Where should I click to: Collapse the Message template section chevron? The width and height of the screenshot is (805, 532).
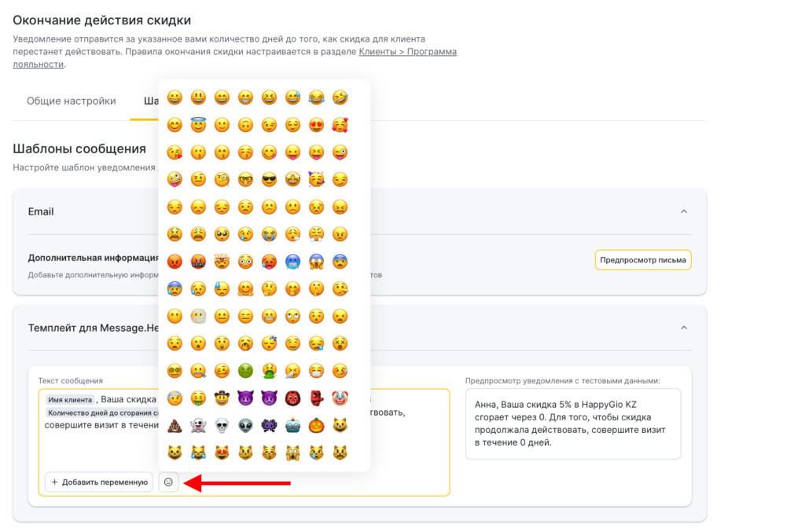click(684, 327)
